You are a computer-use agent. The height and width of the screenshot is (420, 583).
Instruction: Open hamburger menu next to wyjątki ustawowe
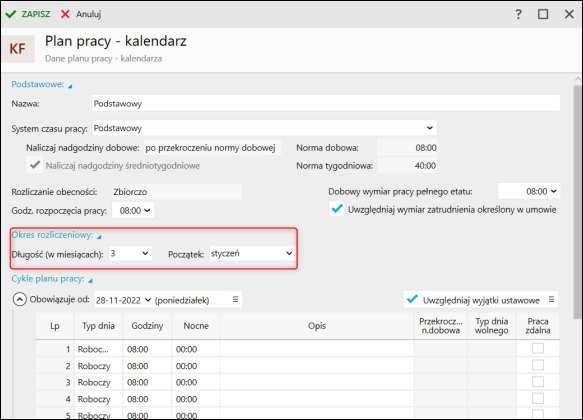(551, 299)
